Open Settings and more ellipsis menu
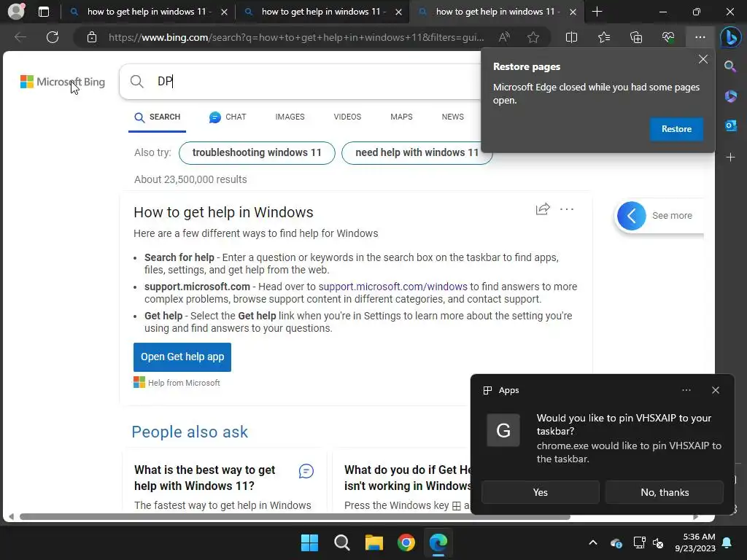Screen dimensions: 747x560 700,37
